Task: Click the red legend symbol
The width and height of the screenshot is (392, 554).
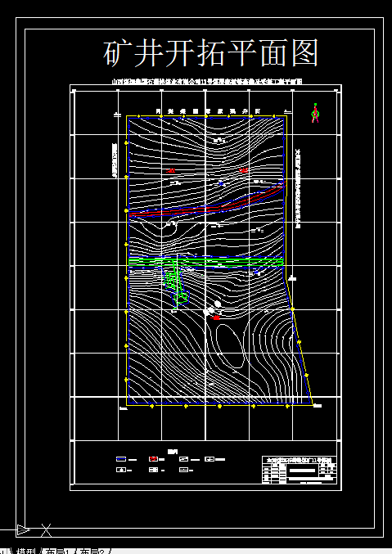Action: [x=153, y=459]
